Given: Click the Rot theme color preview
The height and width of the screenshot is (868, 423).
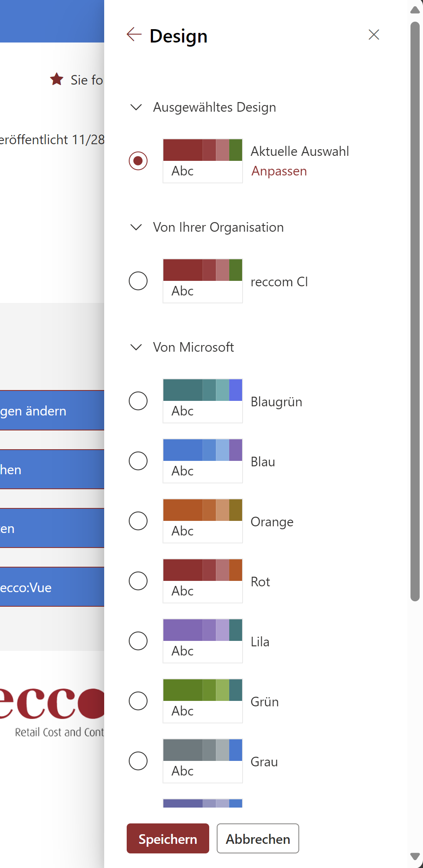Looking at the screenshot, I should point(203,580).
